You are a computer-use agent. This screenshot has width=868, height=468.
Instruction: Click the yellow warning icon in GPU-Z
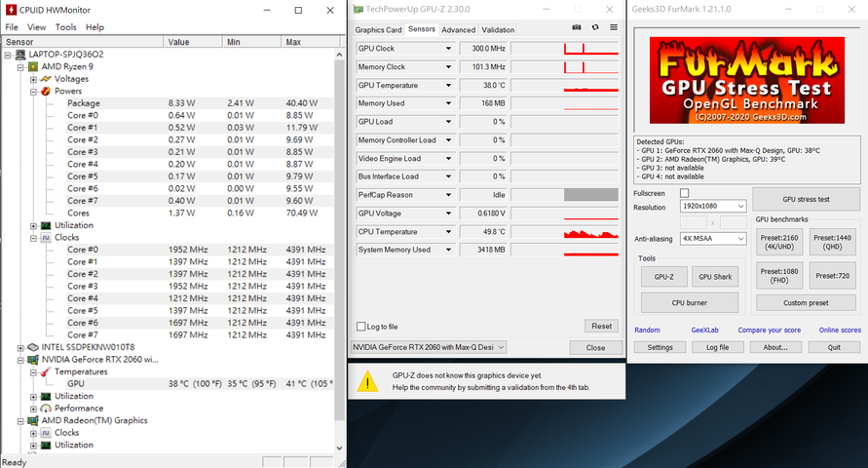pyautogui.click(x=367, y=381)
